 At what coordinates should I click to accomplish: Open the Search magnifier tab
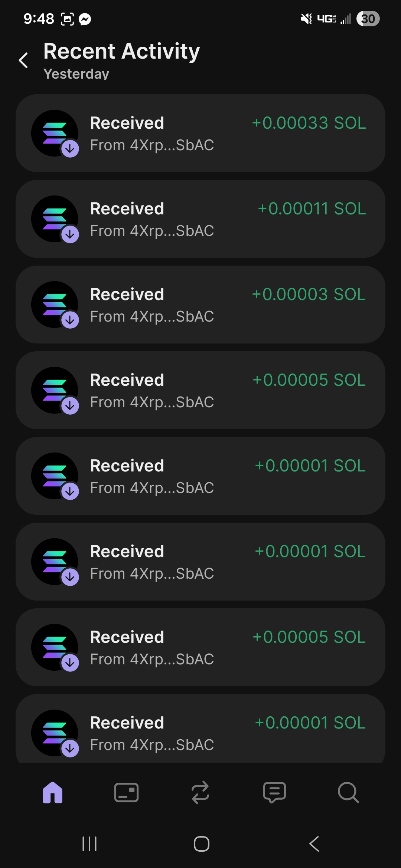click(x=348, y=792)
